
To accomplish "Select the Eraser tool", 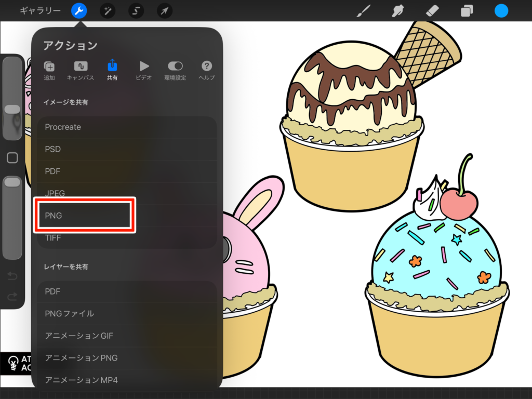I will [432, 10].
